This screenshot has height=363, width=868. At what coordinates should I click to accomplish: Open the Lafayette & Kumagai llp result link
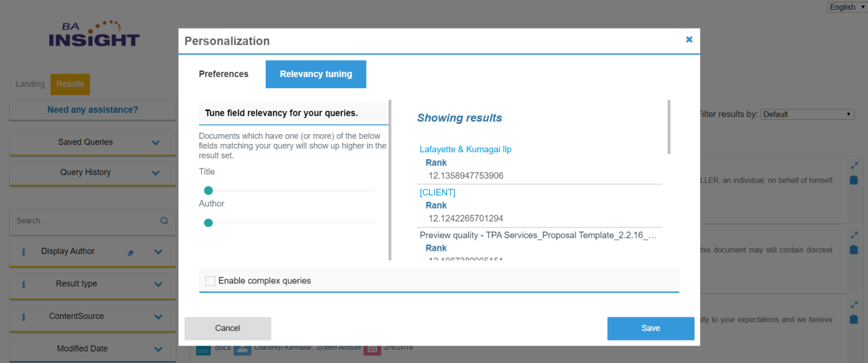465,149
